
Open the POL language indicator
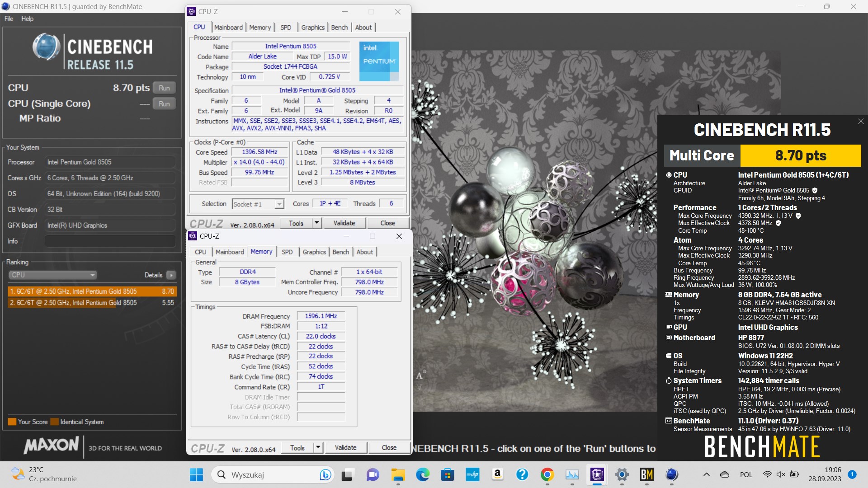746,474
